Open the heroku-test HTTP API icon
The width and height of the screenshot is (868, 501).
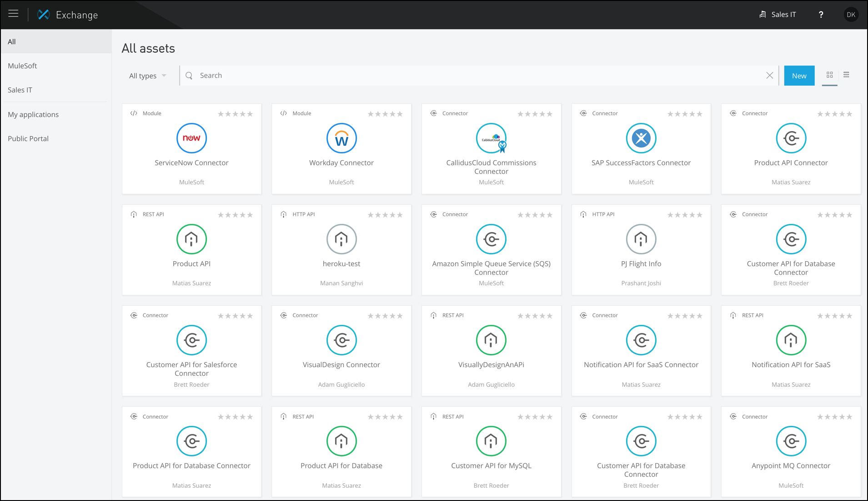coord(341,239)
